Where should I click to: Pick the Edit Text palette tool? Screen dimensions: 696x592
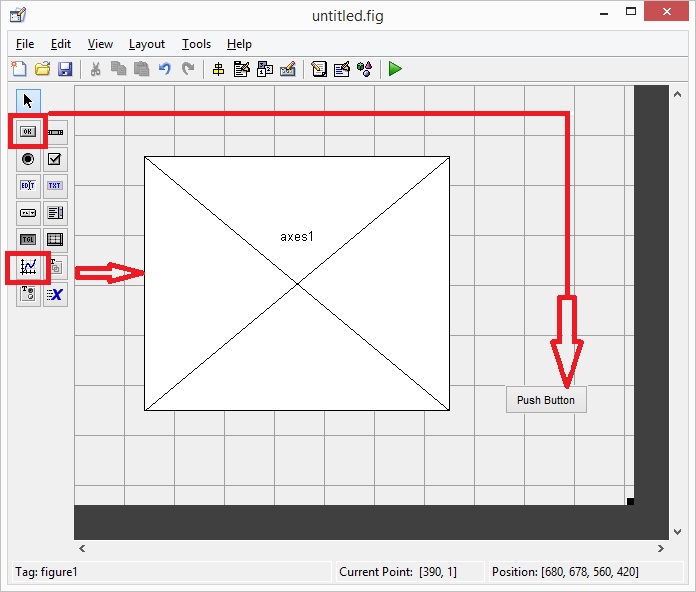coord(28,185)
